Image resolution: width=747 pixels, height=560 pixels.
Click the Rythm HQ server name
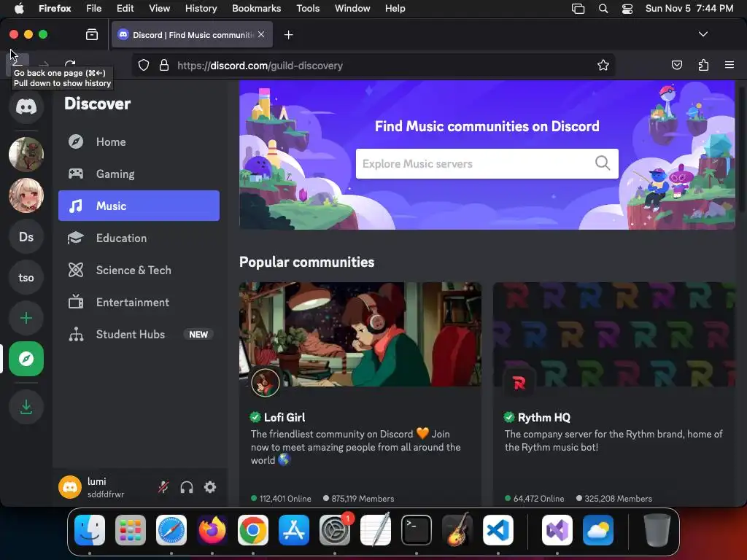[544, 418]
